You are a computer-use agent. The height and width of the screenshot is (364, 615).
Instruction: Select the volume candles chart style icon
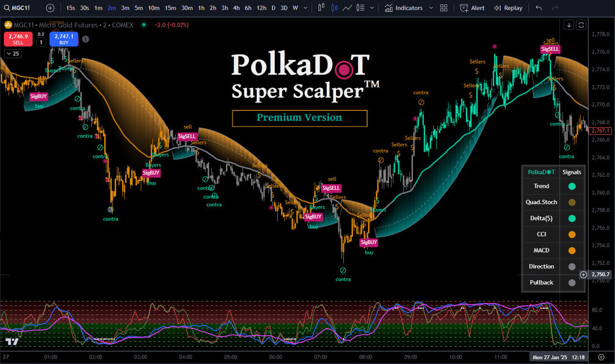(x=360, y=8)
